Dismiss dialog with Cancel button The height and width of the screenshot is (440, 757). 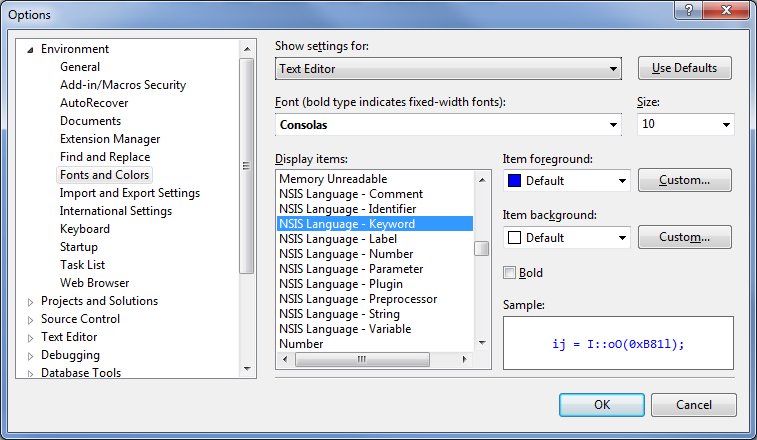[693, 405]
